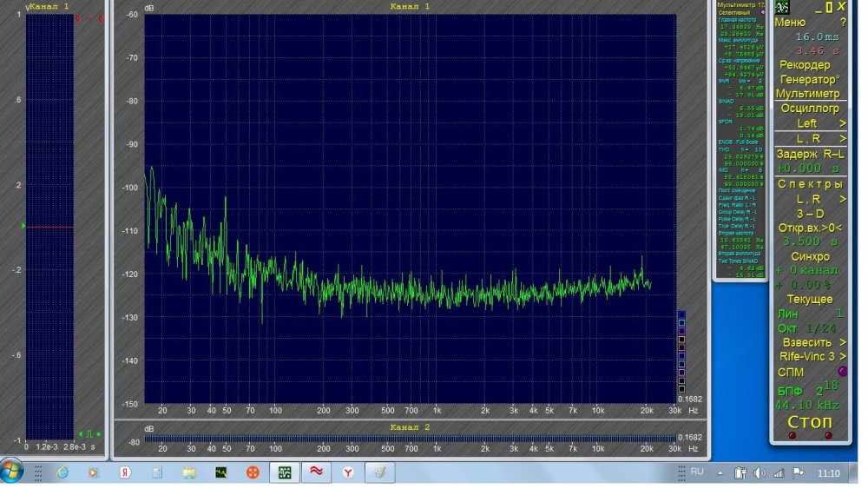This screenshot has width=868, height=489.
Task: Open the Rife-Vinc 3 window selector
Action: click(x=809, y=356)
